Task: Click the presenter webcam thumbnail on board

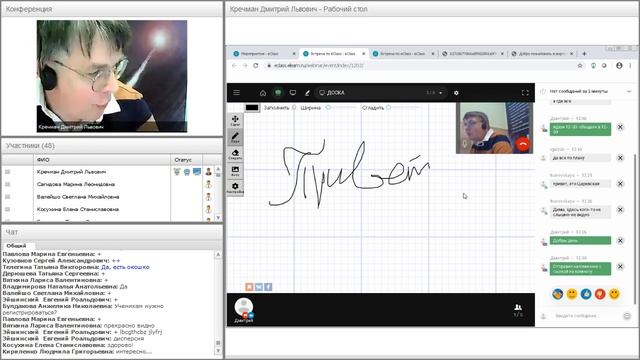Action: (494, 128)
